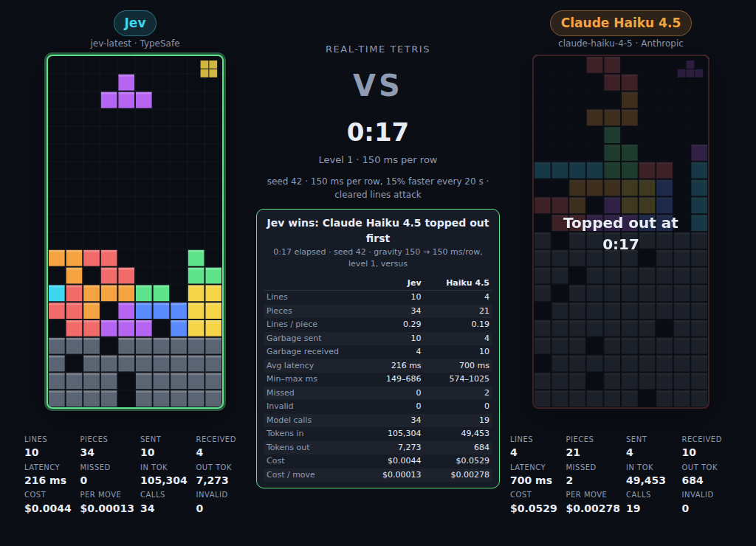Screen dimensions: 756x546
Task: Click the 'Model calls' row label
Action: point(289,421)
